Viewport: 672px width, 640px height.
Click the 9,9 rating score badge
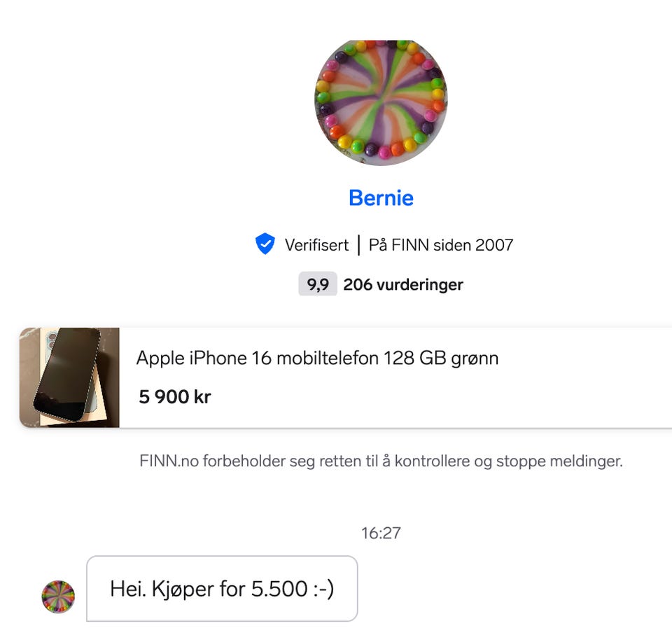pyautogui.click(x=318, y=284)
